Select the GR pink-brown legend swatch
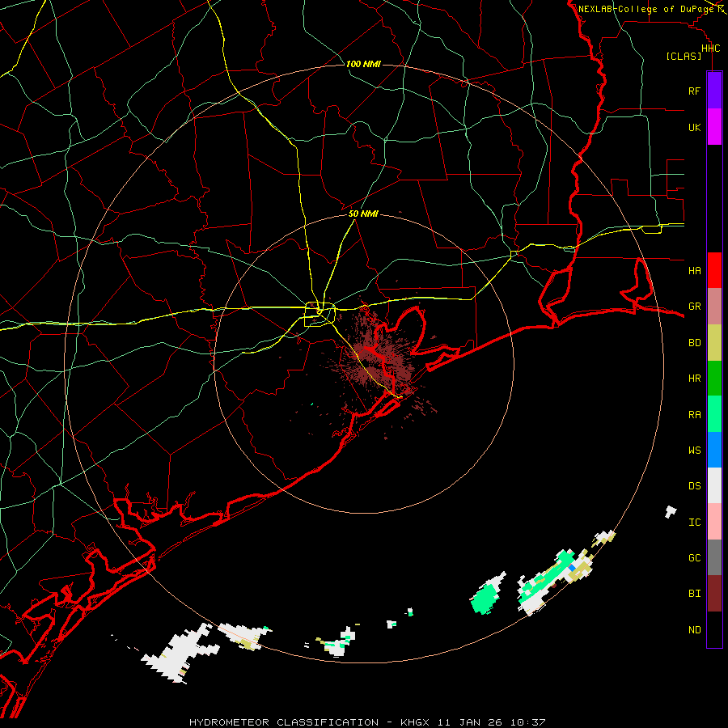Screen dimensions: 728x728 point(714,307)
